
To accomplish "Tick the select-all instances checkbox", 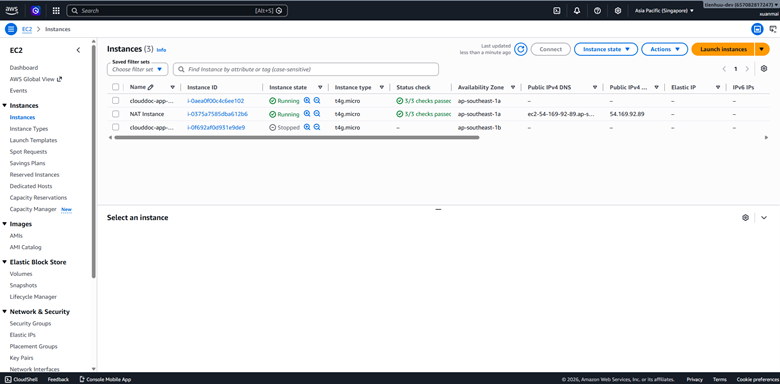I will coord(115,87).
